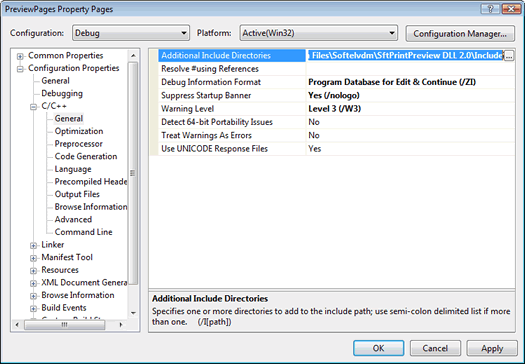Click the Yes value for UNICODE Response Files
The image size is (525, 364).
point(410,149)
